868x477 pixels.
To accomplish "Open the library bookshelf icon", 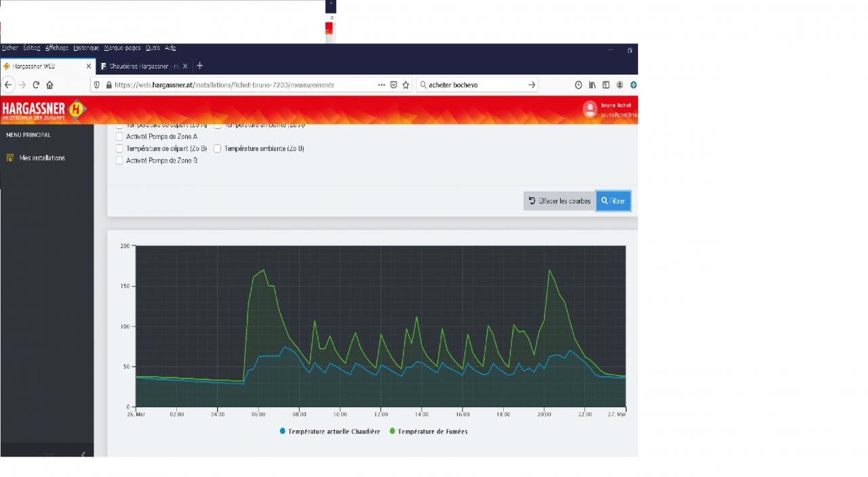I will tap(592, 85).
